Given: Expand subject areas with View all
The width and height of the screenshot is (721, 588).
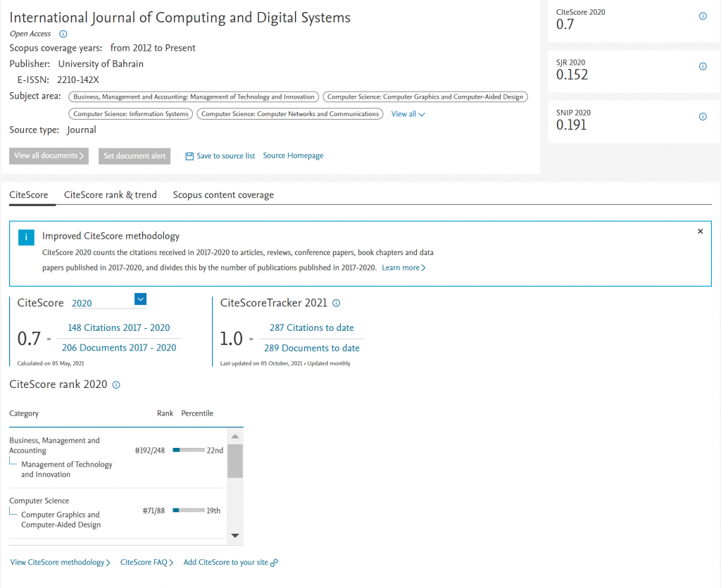Looking at the screenshot, I should (x=408, y=114).
